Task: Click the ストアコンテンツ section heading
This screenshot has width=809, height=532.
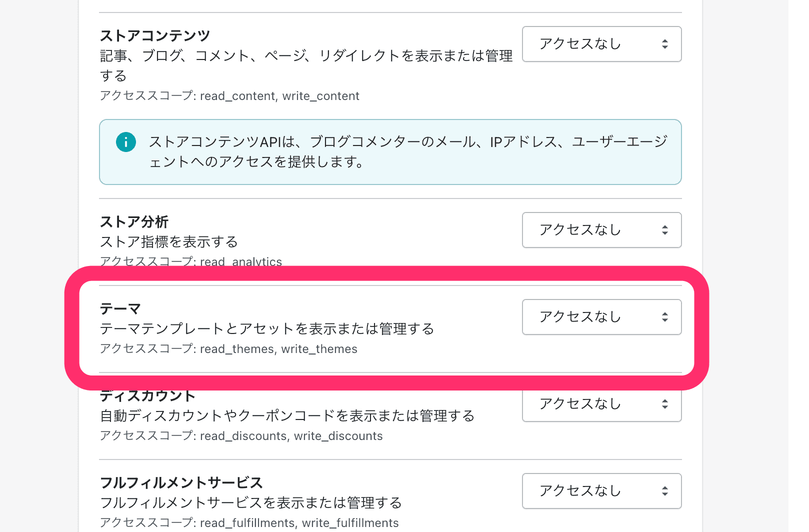Action: [x=155, y=35]
